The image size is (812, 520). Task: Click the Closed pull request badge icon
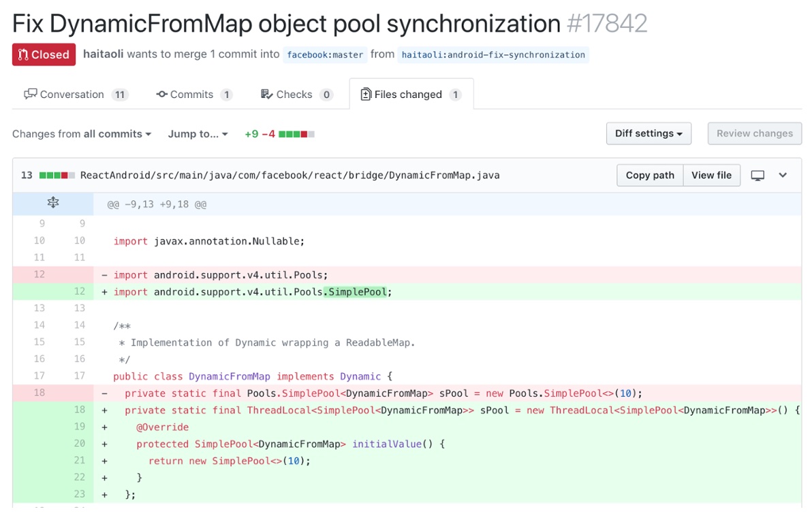22,54
